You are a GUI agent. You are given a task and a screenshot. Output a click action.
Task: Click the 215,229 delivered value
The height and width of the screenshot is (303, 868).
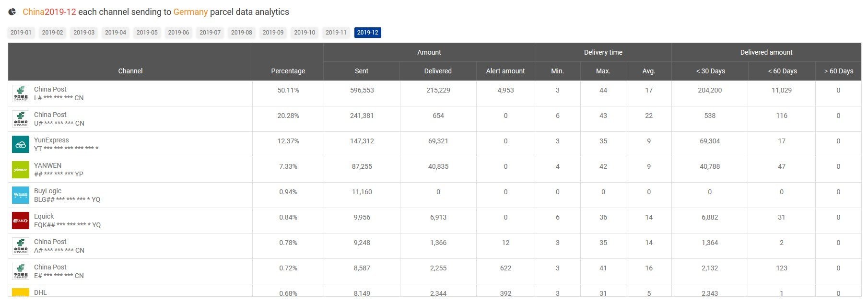tap(438, 90)
